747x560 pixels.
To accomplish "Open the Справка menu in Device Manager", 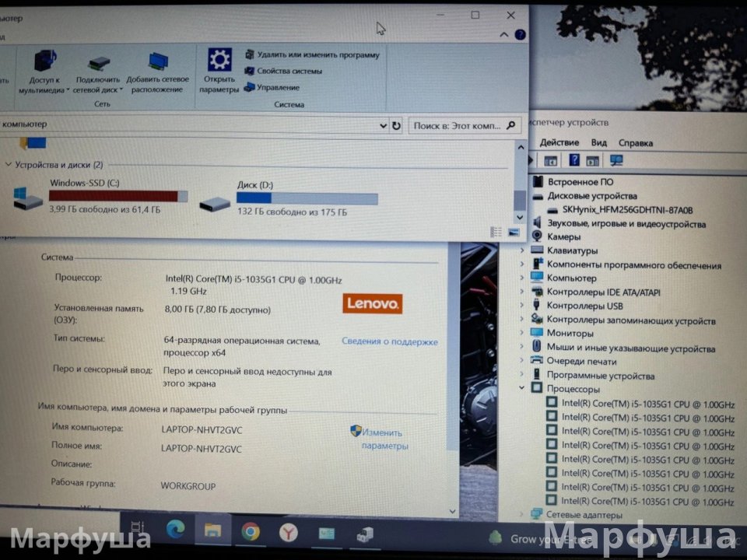I will click(x=635, y=142).
